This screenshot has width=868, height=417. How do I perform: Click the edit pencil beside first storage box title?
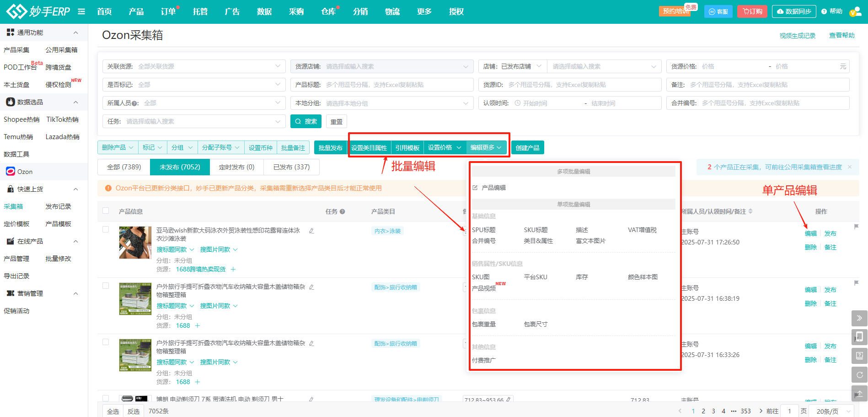[311, 287]
